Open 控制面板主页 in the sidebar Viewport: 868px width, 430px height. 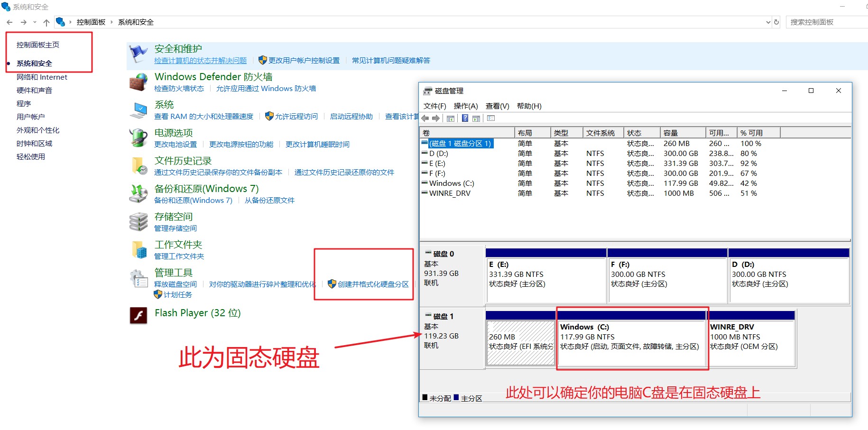point(38,45)
